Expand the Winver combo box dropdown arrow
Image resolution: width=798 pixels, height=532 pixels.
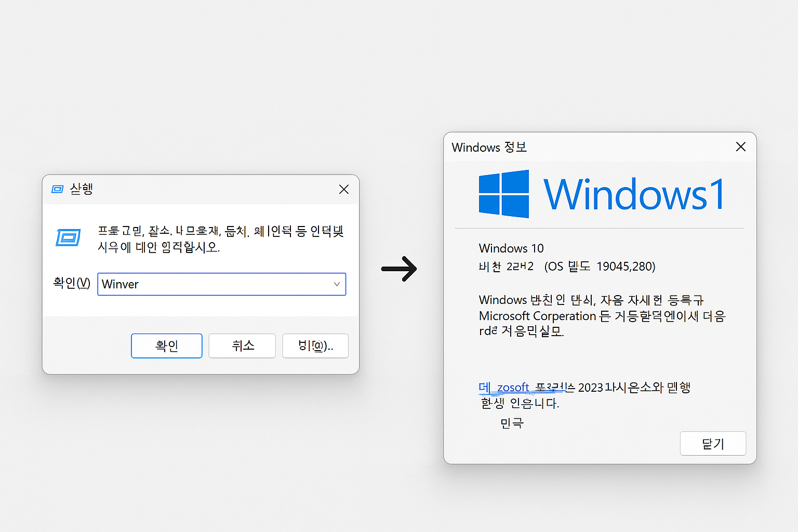point(337,284)
